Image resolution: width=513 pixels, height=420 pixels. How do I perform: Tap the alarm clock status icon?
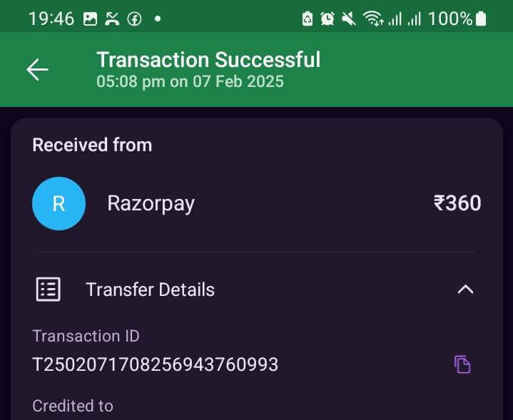tap(327, 19)
